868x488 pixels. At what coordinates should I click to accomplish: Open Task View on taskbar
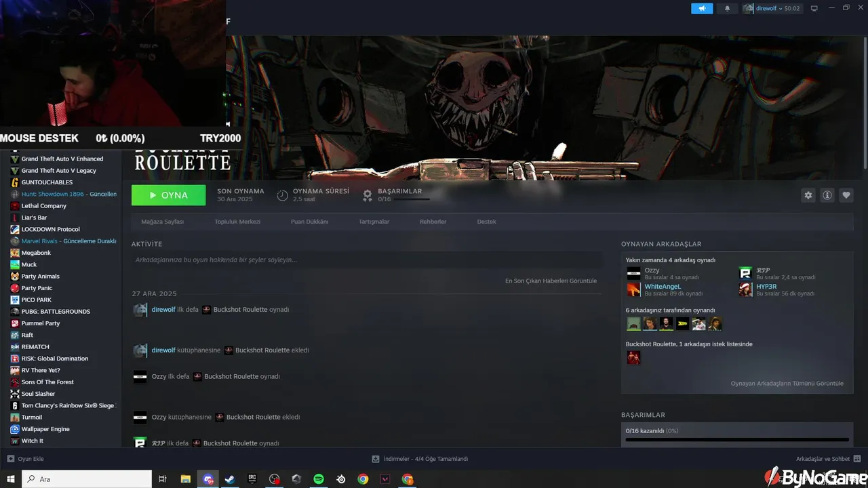click(x=163, y=479)
